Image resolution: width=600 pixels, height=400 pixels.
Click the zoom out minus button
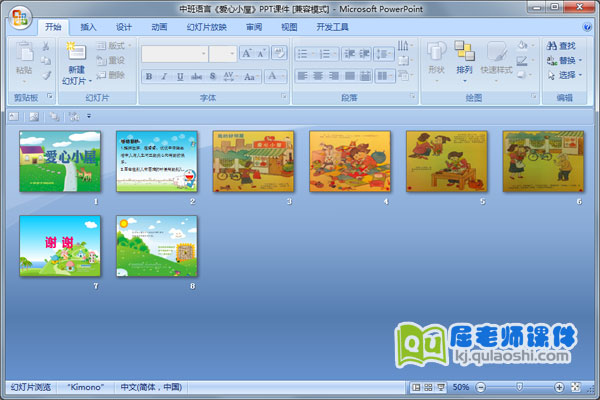[480, 386]
